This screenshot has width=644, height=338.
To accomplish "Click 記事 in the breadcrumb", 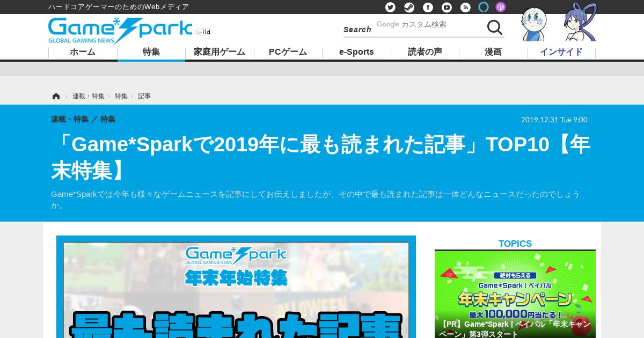I will pyautogui.click(x=144, y=96).
